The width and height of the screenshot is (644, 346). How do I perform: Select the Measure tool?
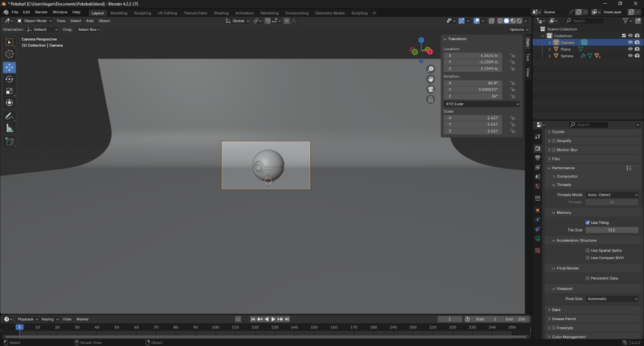point(9,128)
